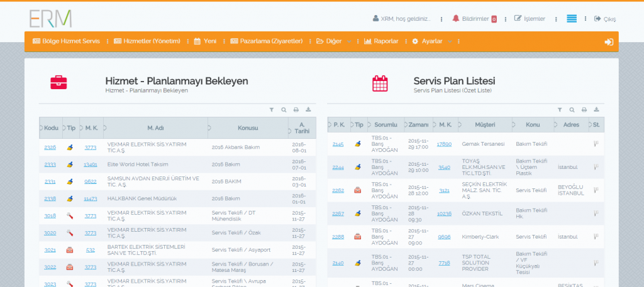The width and height of the screenshot is (644, 287).
Task: Sort by Sorumlu column header
Action: [x=386, y=124]
